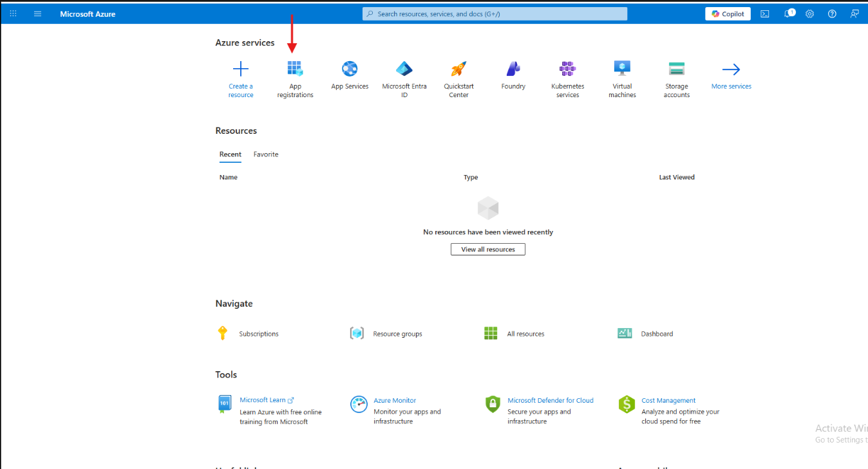Image resolution: width=868 pixels, height=469 pixels.
Task: Show the portal hamburger menu
Action: pos(37,14)
